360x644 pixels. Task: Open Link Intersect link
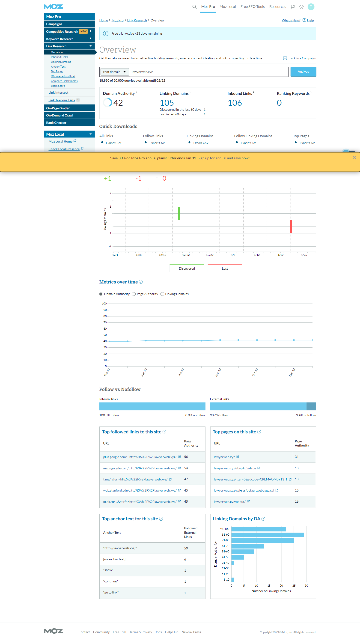(58, 92)
